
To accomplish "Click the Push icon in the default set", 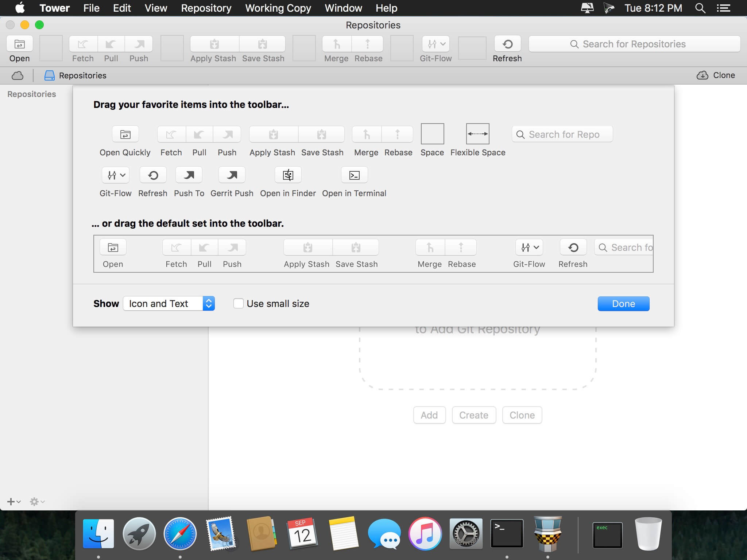I will [x=232, y=247].
